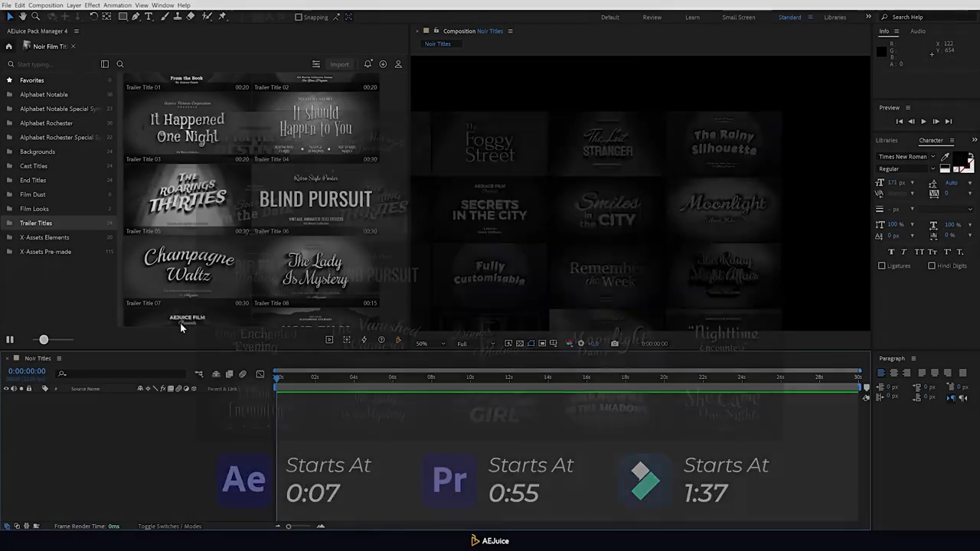
Task: Select the Horizontal Type tool
Action: click(x=149, y=16)
